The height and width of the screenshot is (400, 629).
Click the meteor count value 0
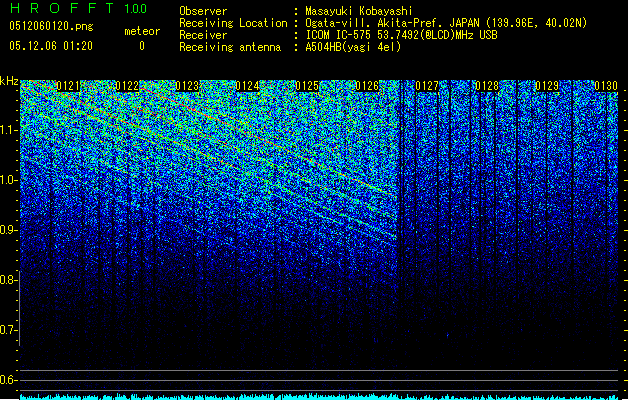(x=142, y=46)
